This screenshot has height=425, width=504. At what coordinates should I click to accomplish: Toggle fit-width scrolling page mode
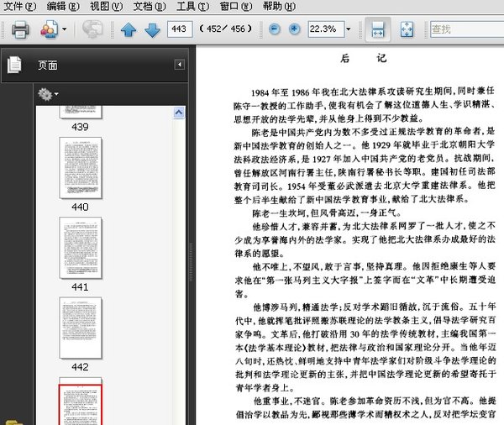(378, 29)
